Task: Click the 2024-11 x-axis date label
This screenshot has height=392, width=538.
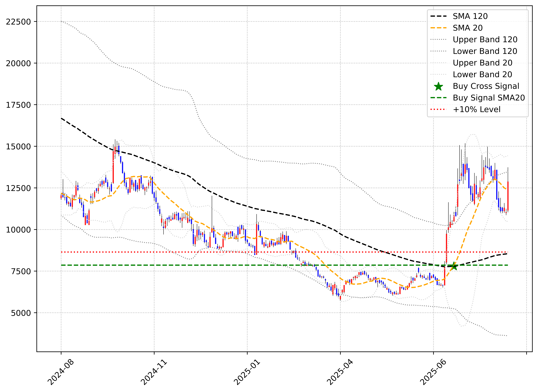Action: coord(154,372)
